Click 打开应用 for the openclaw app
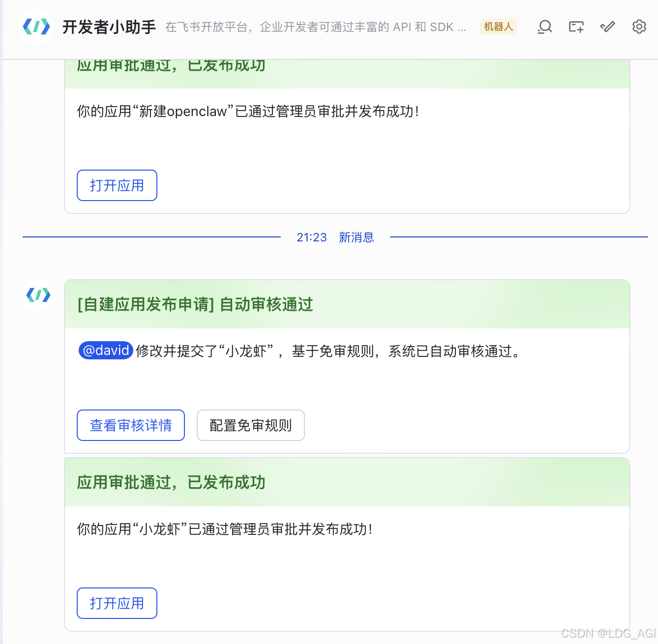Image resolution: width=658 pixels, height=644 pixels. [117, 185]
